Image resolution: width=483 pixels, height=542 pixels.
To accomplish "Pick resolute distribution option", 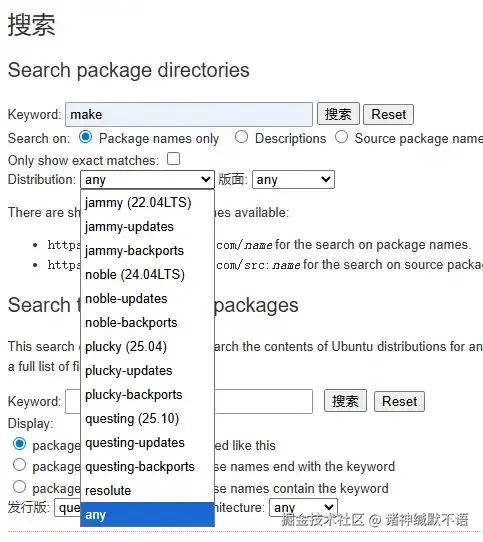I will (148, 490).
